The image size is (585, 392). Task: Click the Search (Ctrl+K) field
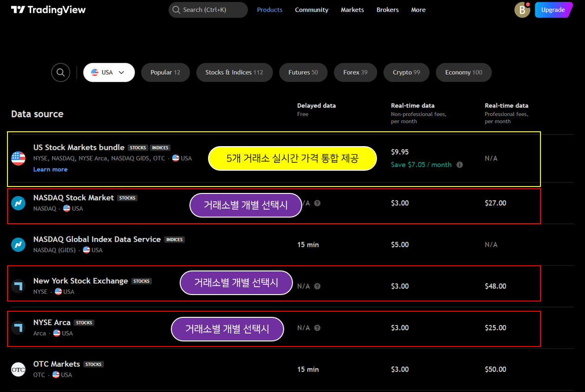click(x=208, y=10)
